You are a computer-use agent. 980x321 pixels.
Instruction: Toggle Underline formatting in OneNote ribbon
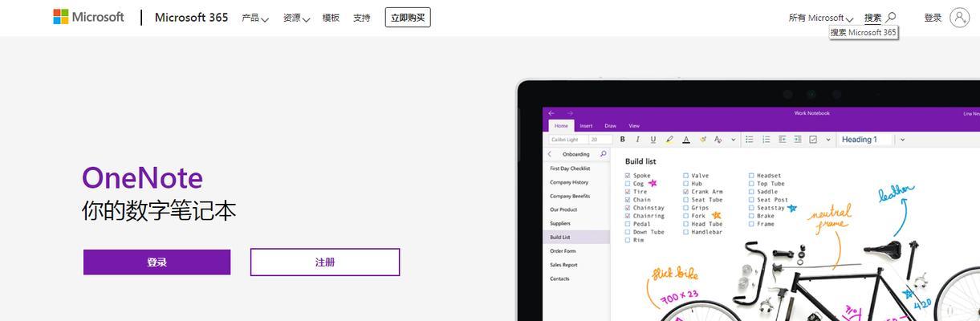point(653,140)
